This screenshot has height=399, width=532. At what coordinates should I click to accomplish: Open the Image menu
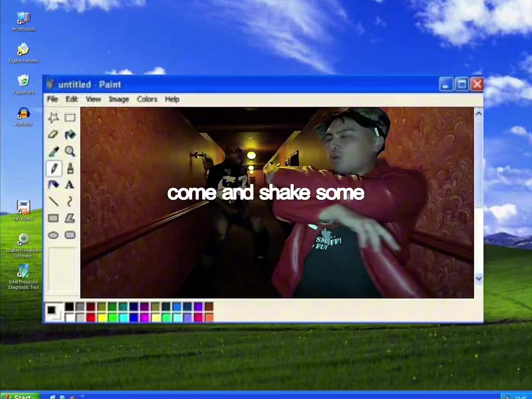(x=119, y=99)
